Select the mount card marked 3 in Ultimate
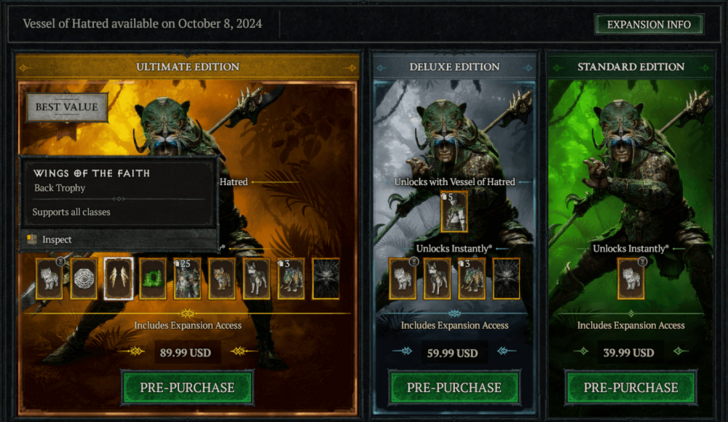This screenshot has height=422, width=728. click(291, 279)
